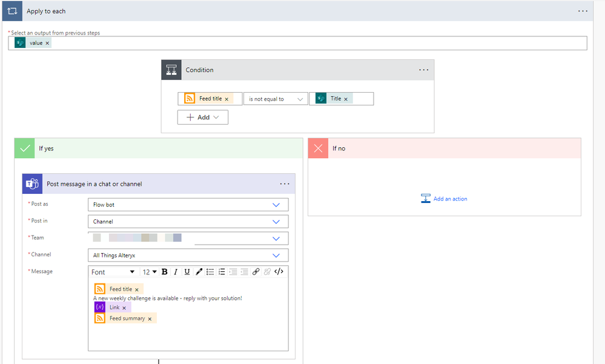Open Condition step ellipsis menu

point(424,70)
